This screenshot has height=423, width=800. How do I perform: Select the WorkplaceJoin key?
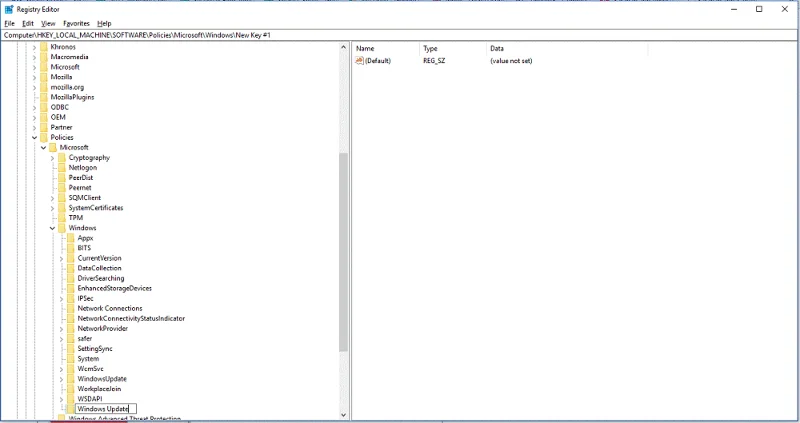[99, 389]
